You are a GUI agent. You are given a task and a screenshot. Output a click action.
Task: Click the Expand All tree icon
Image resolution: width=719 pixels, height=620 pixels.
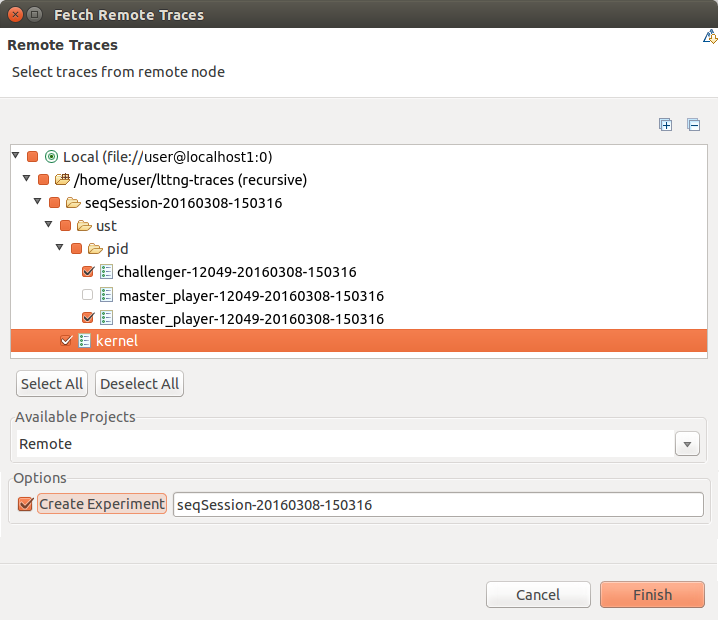[x=665, y=125]
